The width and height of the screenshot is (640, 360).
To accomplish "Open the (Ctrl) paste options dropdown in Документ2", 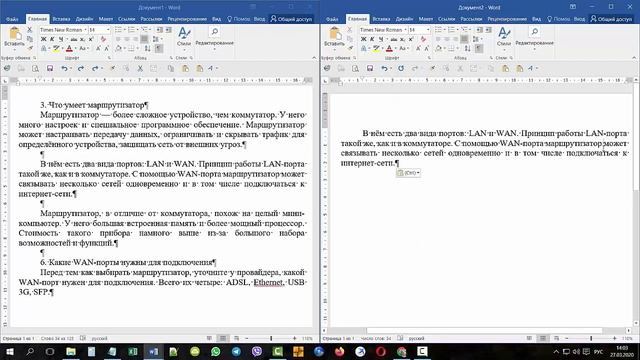I will coord(408,173).
